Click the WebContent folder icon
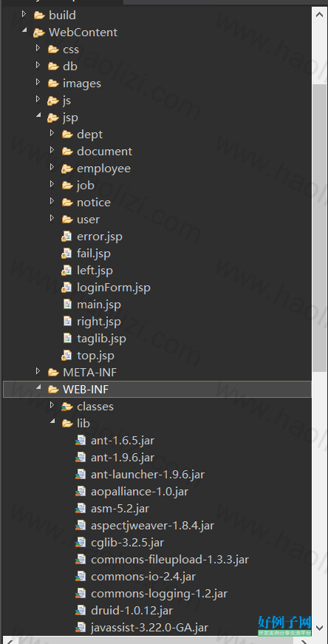This screenshot has height=644, width=328. pos(39,33)
